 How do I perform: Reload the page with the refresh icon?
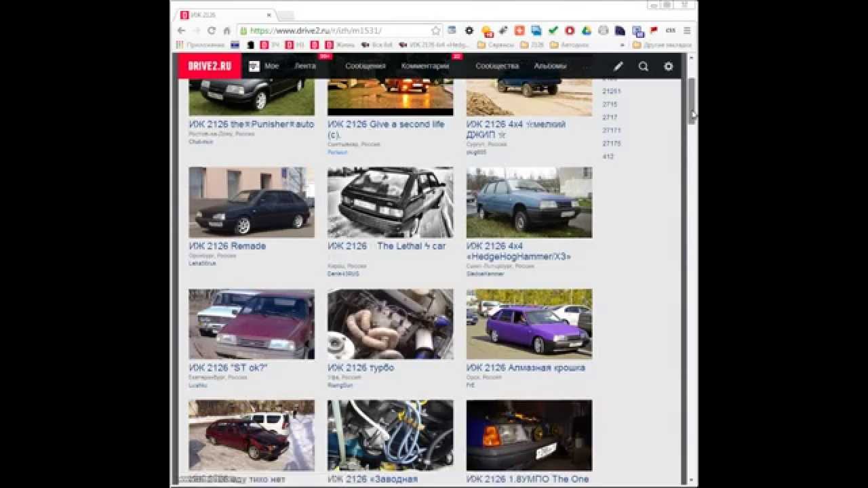(211, 30)
